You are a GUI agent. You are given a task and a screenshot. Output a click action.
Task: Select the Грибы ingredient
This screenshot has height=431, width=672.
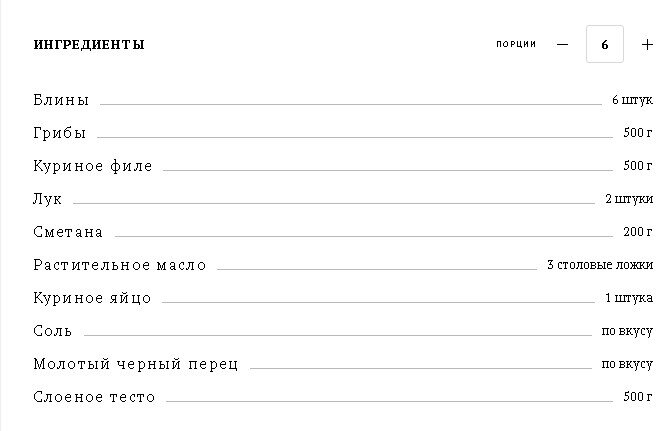pyautogui.click(x=60, y=133)
